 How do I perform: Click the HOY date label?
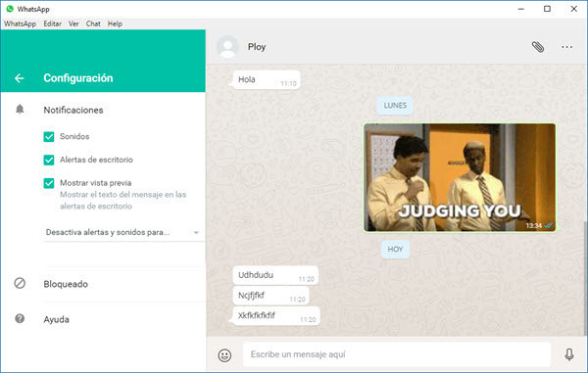tap(395, 250)
